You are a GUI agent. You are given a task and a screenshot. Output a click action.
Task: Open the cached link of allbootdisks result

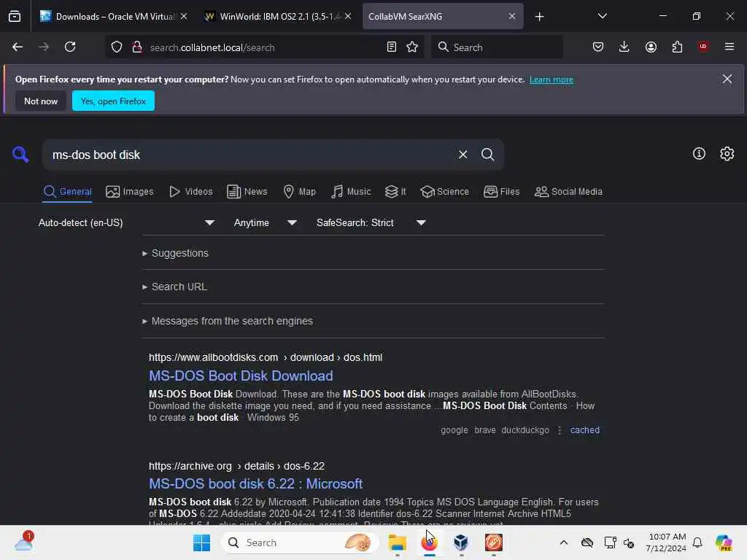click(x=584, y=430)
